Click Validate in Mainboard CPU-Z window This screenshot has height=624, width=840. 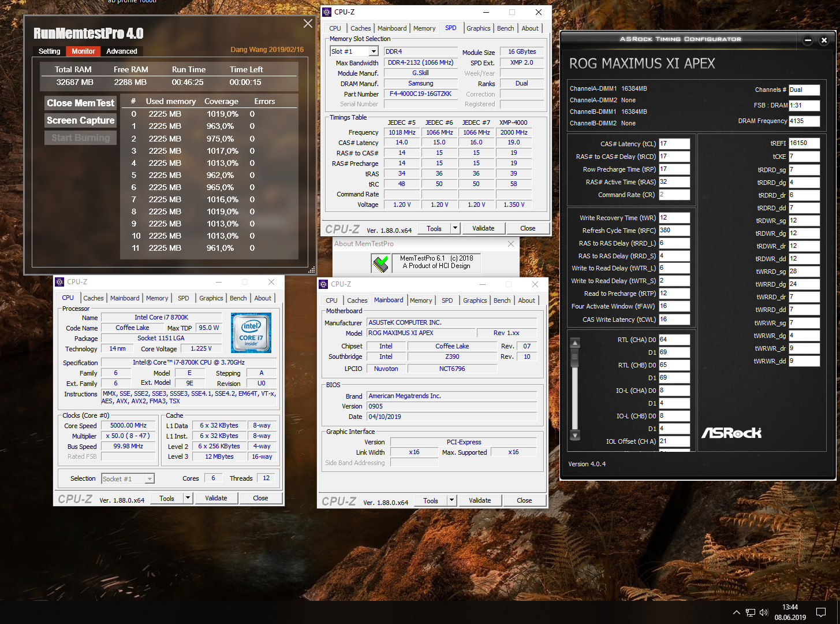pyautogui.click(x=480, y=500)
